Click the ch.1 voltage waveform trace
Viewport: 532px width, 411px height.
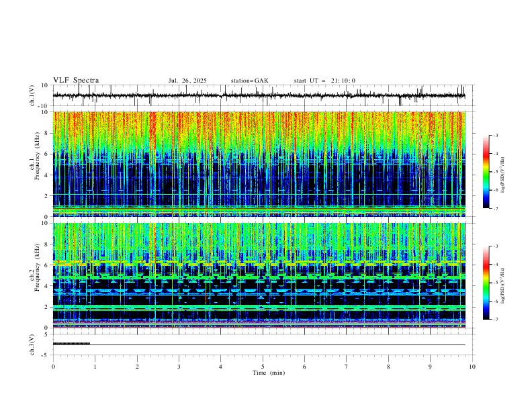click(x=259, y=95)
